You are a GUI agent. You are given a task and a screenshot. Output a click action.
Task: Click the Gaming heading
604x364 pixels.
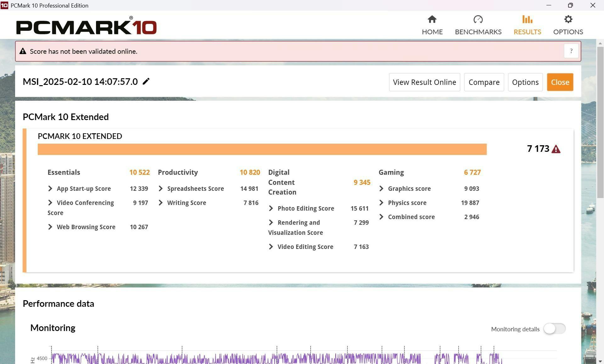click(x=391, y=172)
